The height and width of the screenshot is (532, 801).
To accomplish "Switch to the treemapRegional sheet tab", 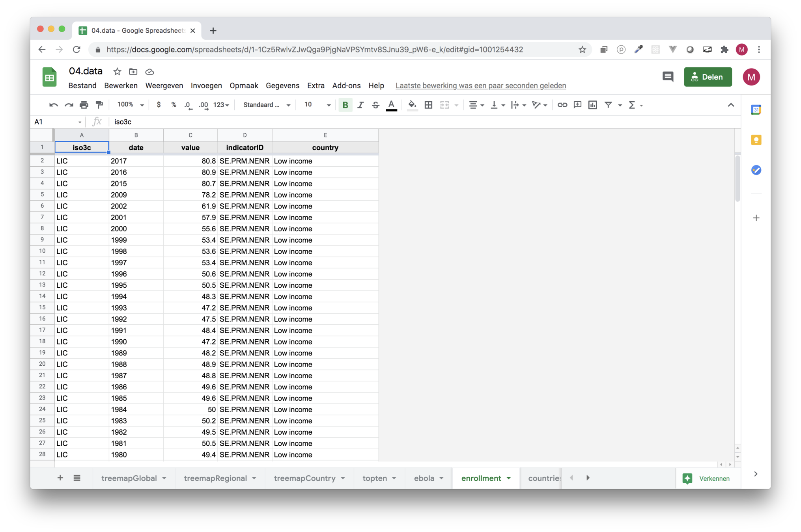I will [x=215, y=478].
